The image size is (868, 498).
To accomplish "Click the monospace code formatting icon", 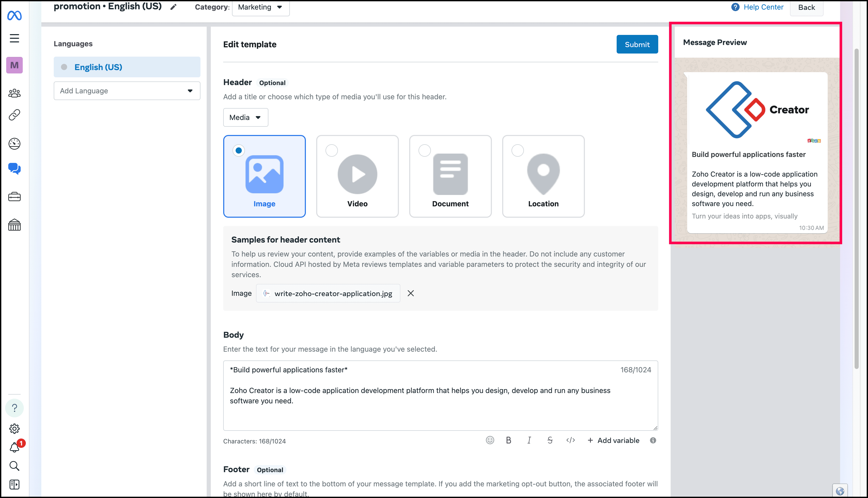I will tap(570, 440).
